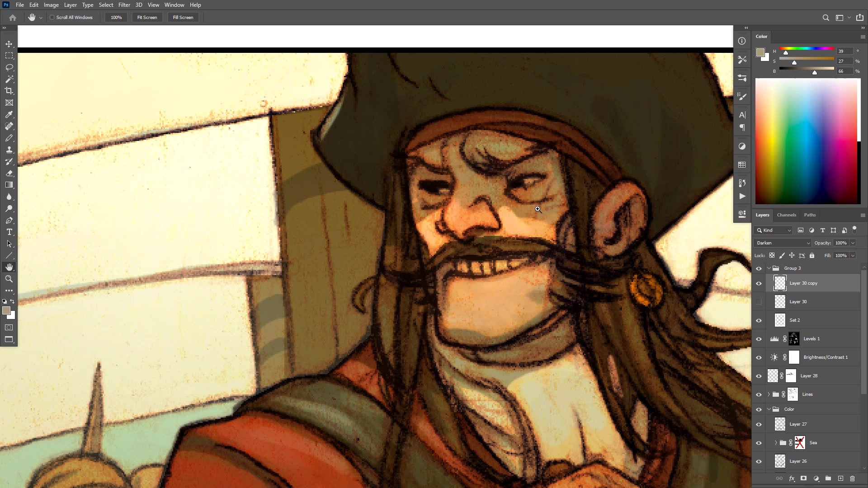Collapse the Group 3 folder

[x=769, y=268]
